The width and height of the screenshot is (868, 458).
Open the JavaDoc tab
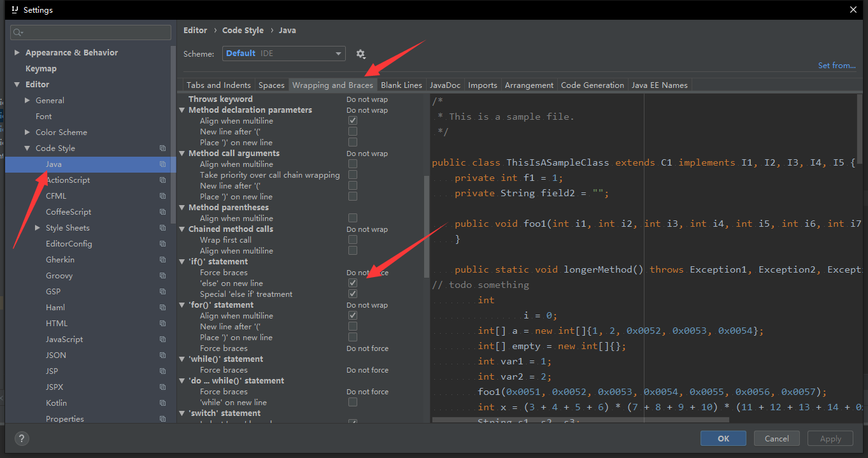(445, 85)
